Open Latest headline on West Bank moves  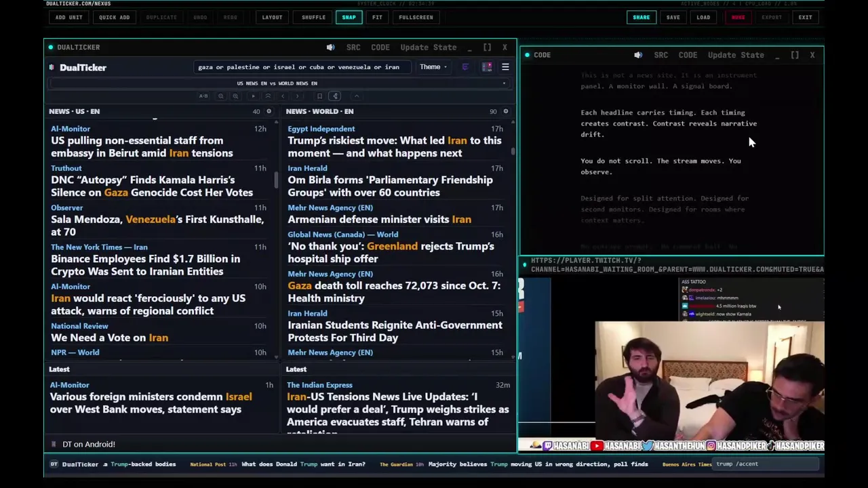click(x=151, y=403)
